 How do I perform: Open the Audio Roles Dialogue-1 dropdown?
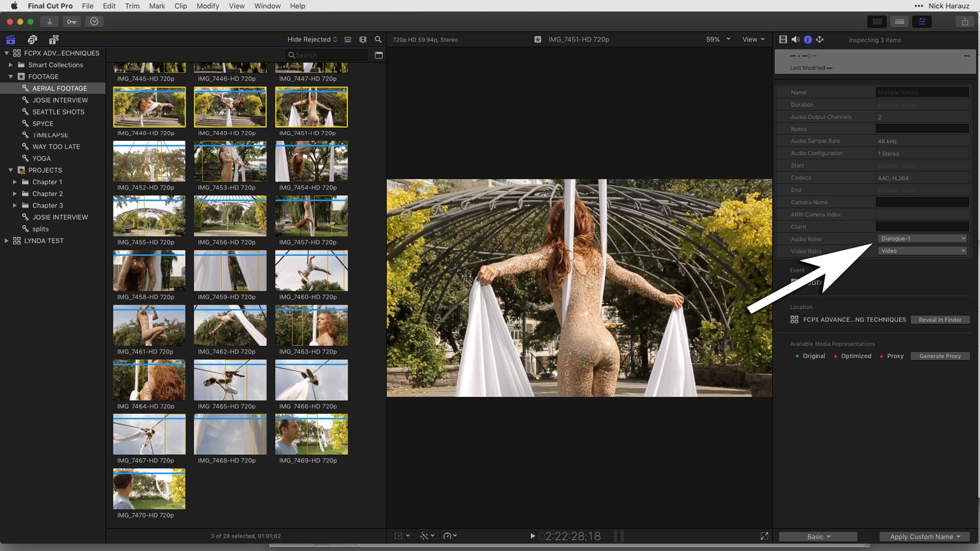pos(922,239)
